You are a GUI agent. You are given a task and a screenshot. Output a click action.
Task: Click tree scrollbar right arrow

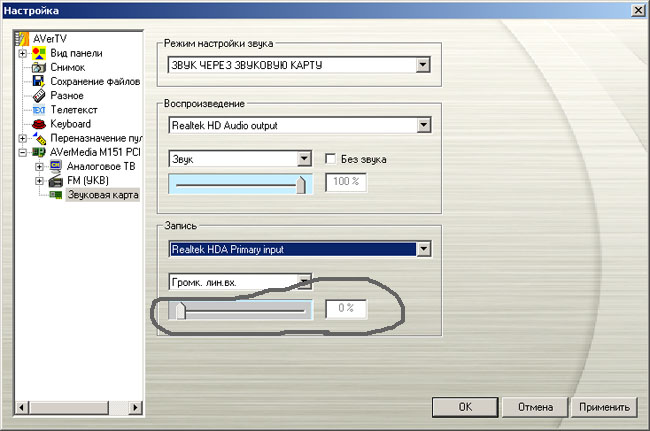(135, 407)
